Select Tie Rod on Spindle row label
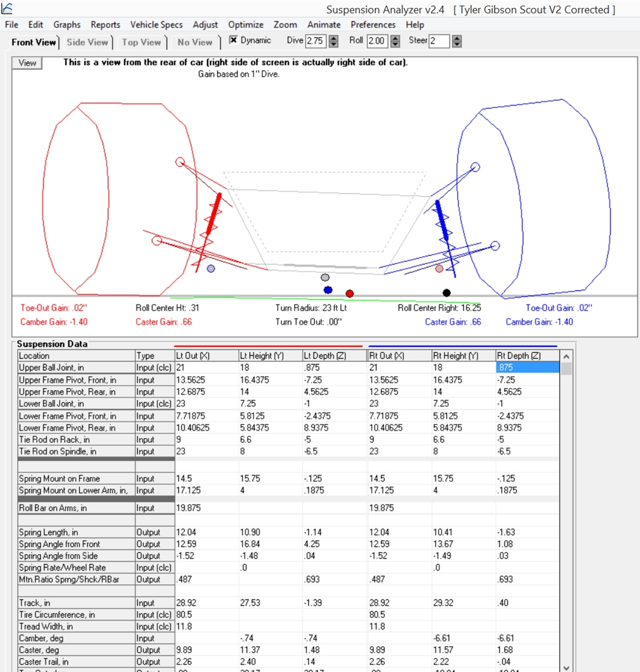Image resolution: width=640 pixels, height=672 pixels. (x=76, y=451)
